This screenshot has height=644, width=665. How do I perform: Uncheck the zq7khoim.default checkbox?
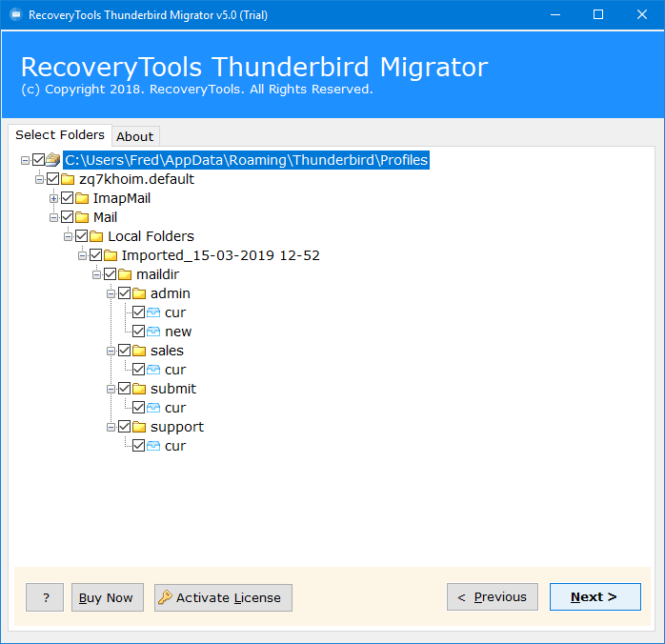pyautogui.click(x=53, y=179)
